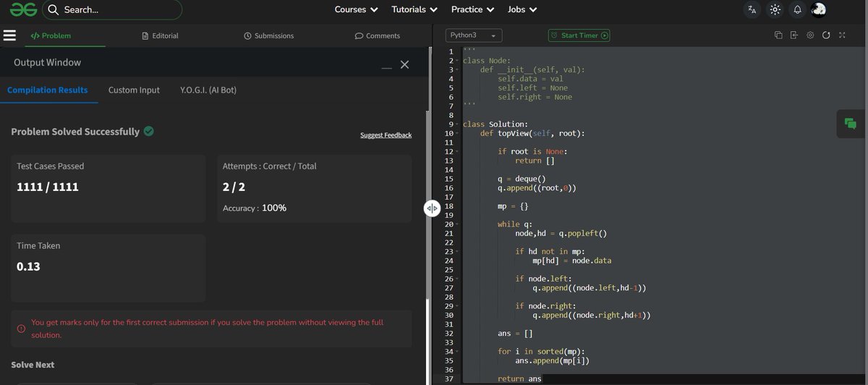Close the Output Window
Viewport: 868px width, 385px height.
pos(404,64)
